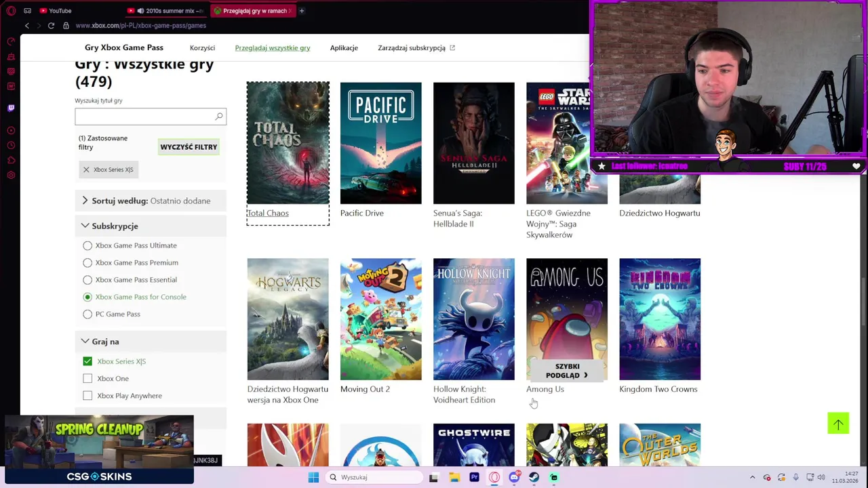Select Przeglądaj gry w ramach tab
Screen dimensions: 868x488
[252, 11]
